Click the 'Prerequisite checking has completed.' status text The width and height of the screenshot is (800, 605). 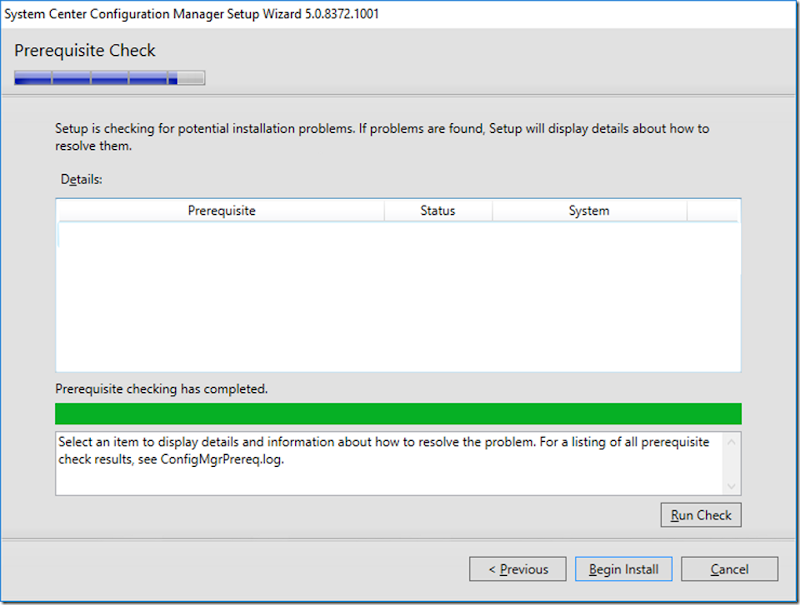point(161,389)
